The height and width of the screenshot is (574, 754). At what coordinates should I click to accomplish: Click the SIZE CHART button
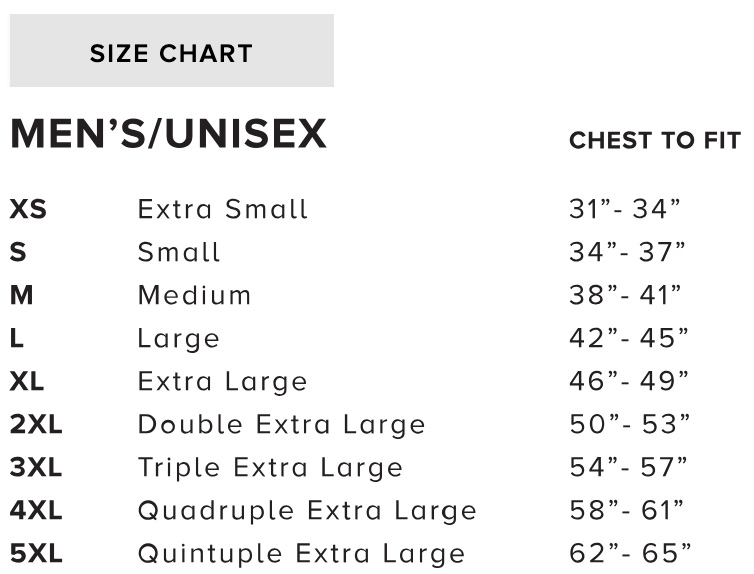click(x=171, y=51)
